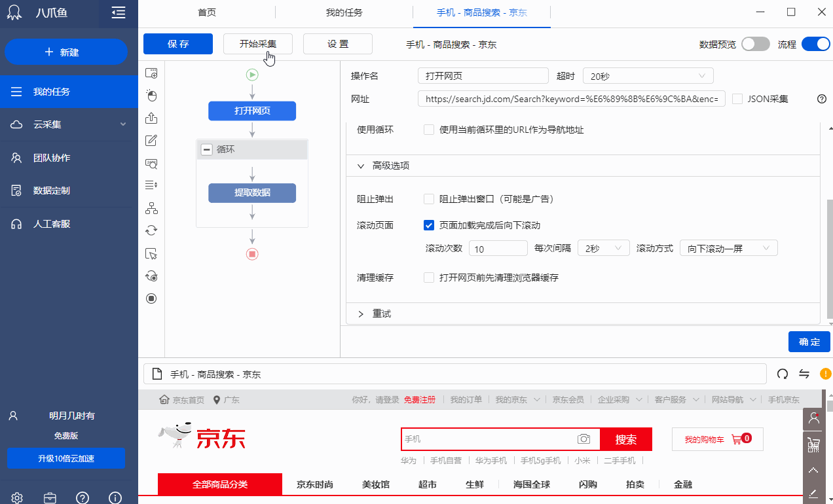The width and height of the screenshot is (833, 504).
Task: Click the 保存 button
Action: tap(178, 44)
